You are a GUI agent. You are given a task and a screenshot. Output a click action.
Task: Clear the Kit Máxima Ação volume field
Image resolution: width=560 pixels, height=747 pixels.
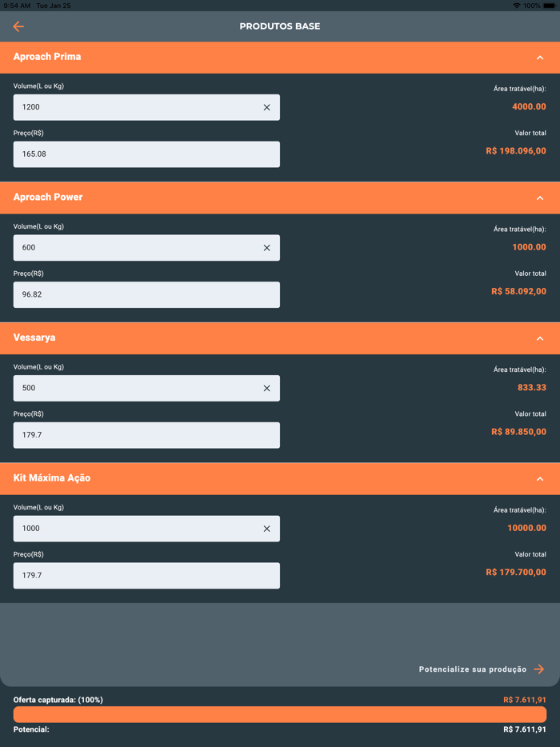tap(267, 529)
